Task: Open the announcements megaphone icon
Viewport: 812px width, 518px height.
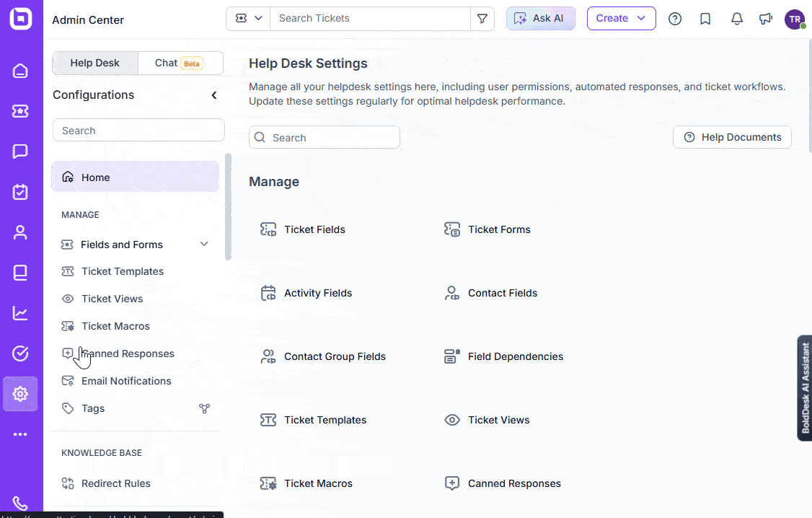Action: 765,19
